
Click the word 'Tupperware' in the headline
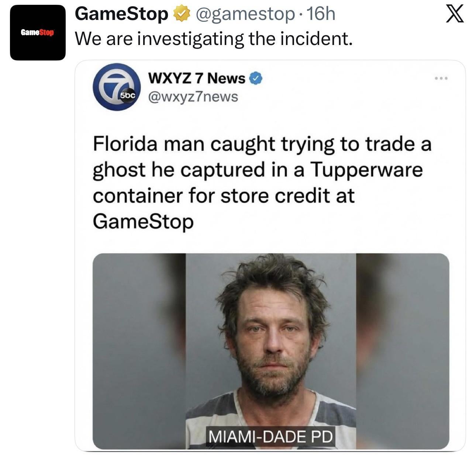[x=366, y=170]
